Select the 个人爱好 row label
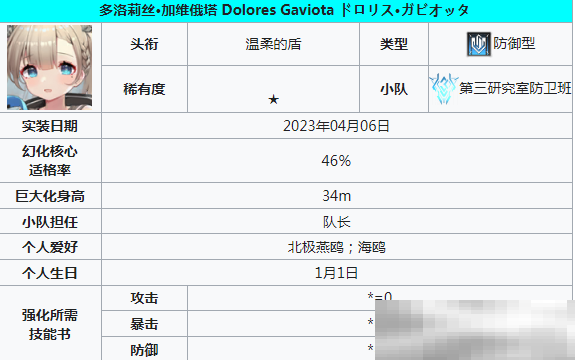Image resolution: width=575 pixels, height=360 pixels. [x=50, y=247]
